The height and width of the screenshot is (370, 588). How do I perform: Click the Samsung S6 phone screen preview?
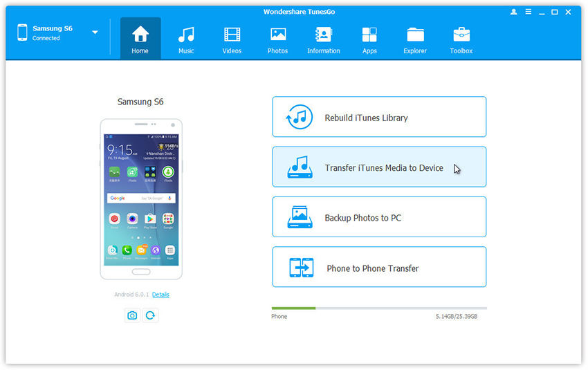point(141,199)
